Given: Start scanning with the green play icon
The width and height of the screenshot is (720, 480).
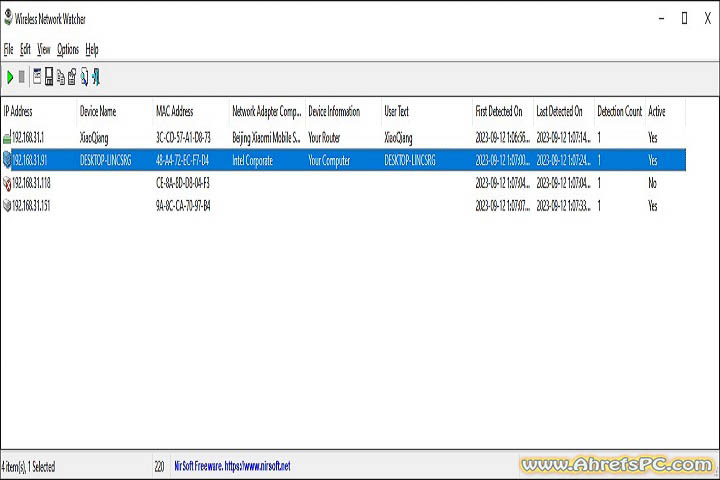Looking at the screenshot, I should pos(10,77).
